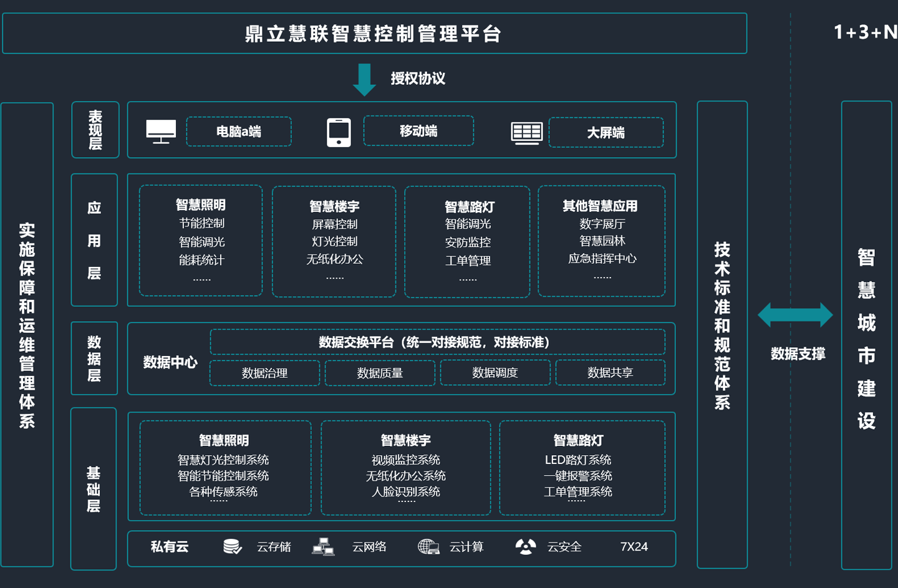
Task: Select the 数据共享 box
Action: click(x=611, y=372)
